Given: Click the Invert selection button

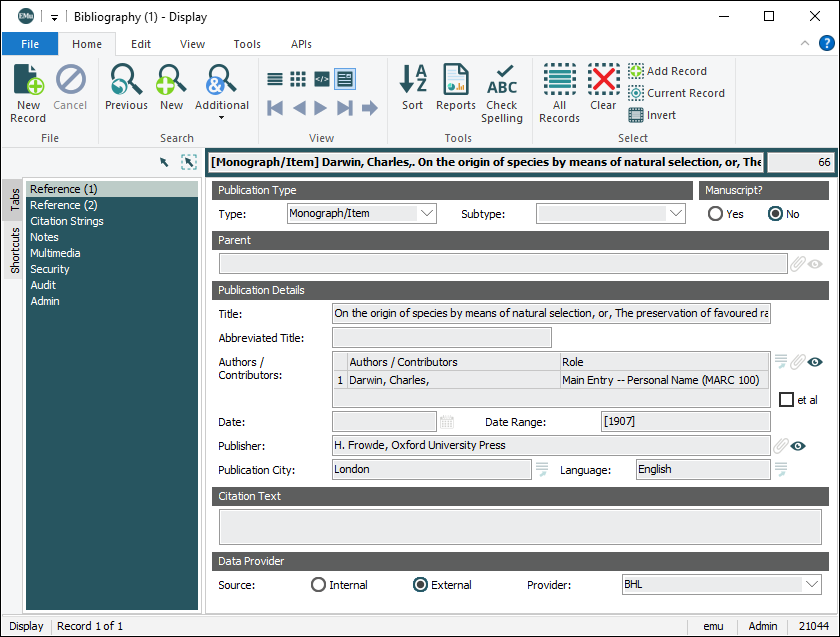Looking at the screenshot, I should [x=652, y=115].
